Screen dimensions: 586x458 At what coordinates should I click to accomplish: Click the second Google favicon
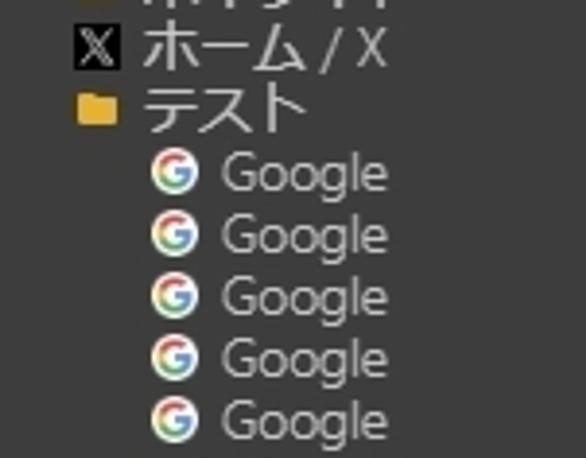(x=175, y=233)
